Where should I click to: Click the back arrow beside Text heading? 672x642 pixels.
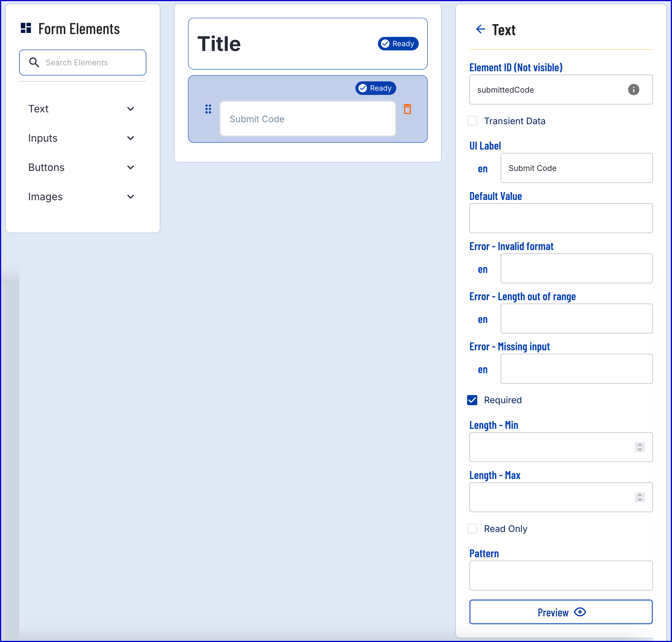click(480, 29)
